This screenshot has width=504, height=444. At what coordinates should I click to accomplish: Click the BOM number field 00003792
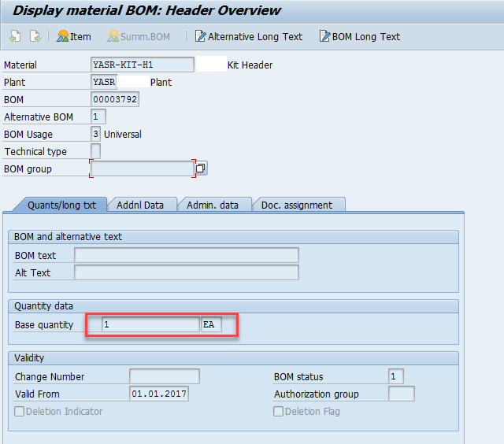pos(115,99)
